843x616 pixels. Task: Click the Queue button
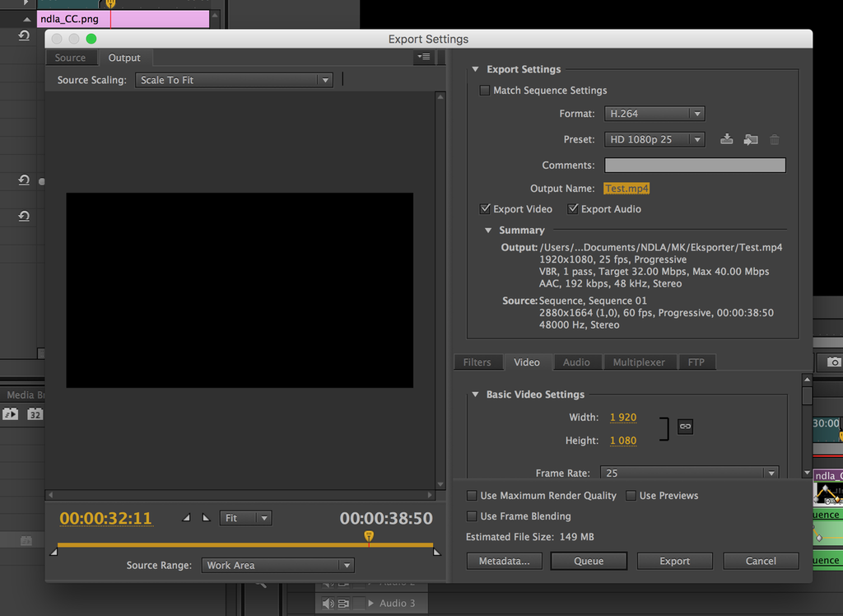[x=589, y=561]
